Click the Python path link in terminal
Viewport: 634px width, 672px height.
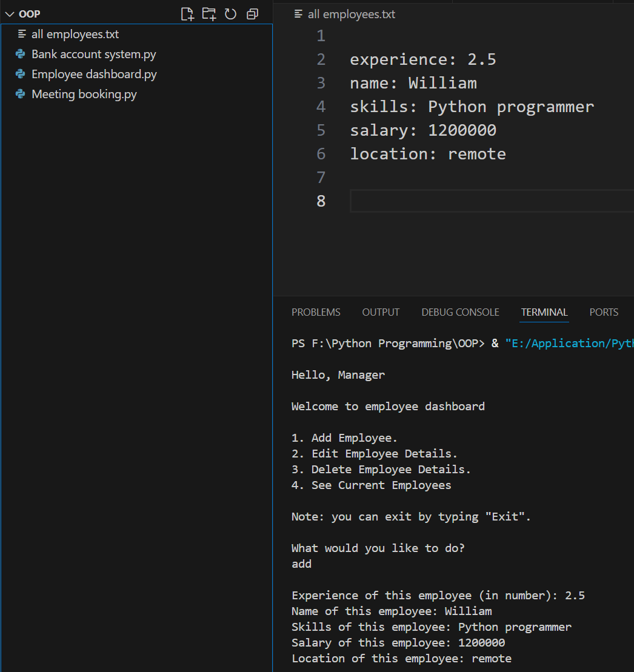click(569, 344)
